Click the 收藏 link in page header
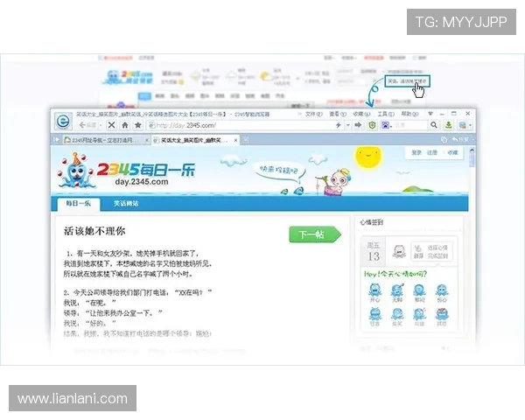 point(452,152)
